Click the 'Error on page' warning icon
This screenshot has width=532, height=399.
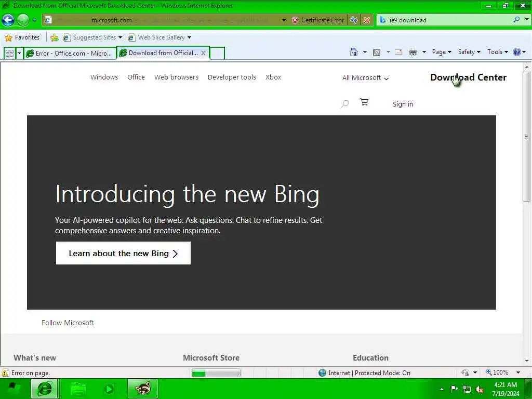pyautogui.click(x=5, y=373)
